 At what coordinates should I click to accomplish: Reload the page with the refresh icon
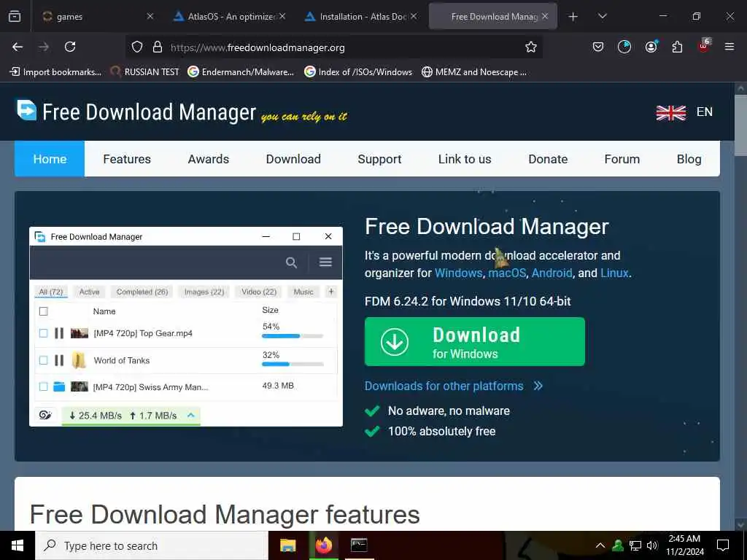point(70,47)
